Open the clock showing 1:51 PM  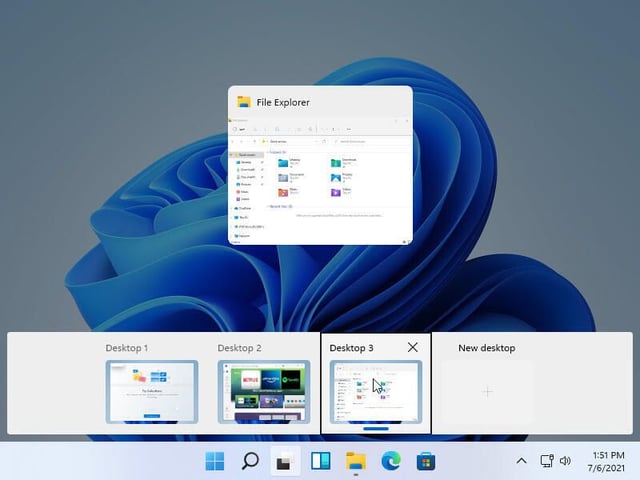pos(609,455)
